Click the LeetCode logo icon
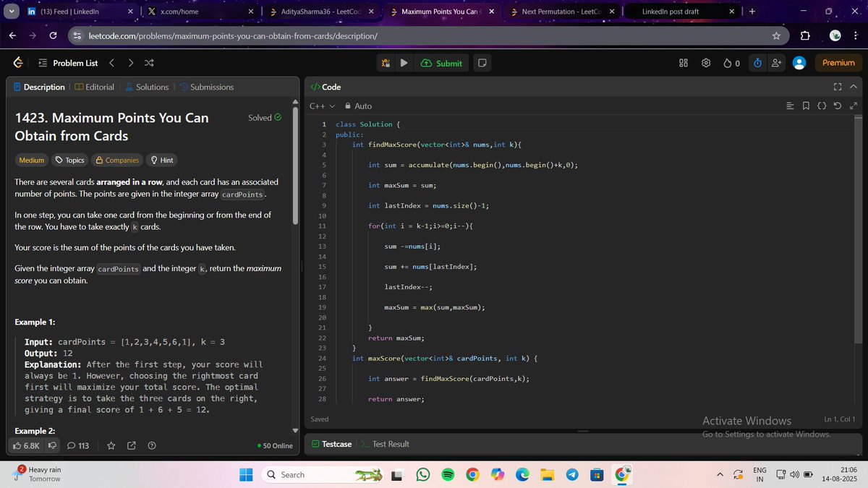868x488 pixels. (17, 63)
